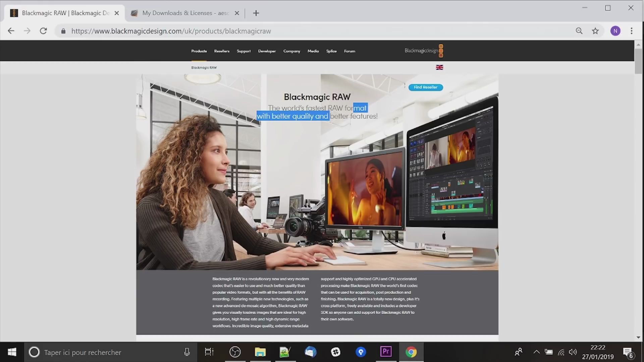Go to Support in site navigation

tap(244, 51)
